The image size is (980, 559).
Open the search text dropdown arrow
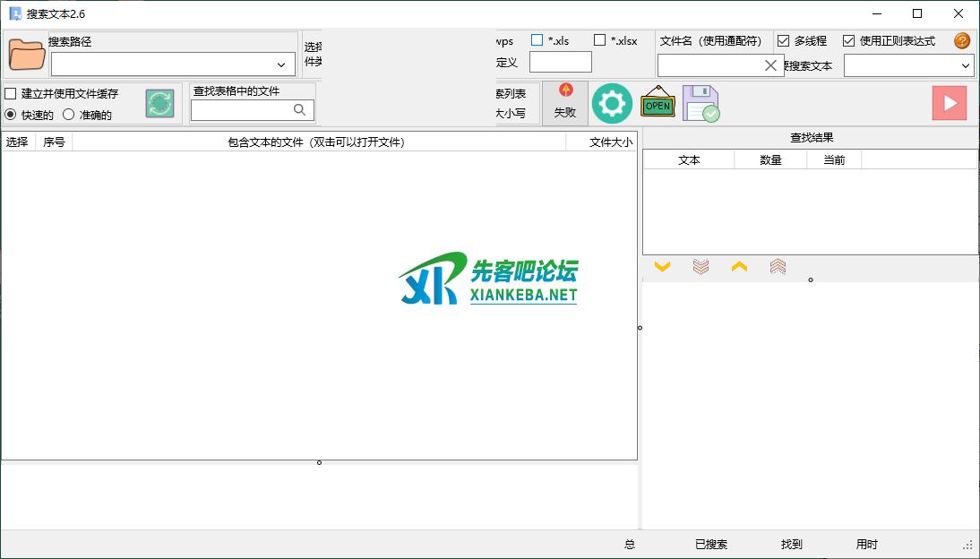(x=965, y=65)
